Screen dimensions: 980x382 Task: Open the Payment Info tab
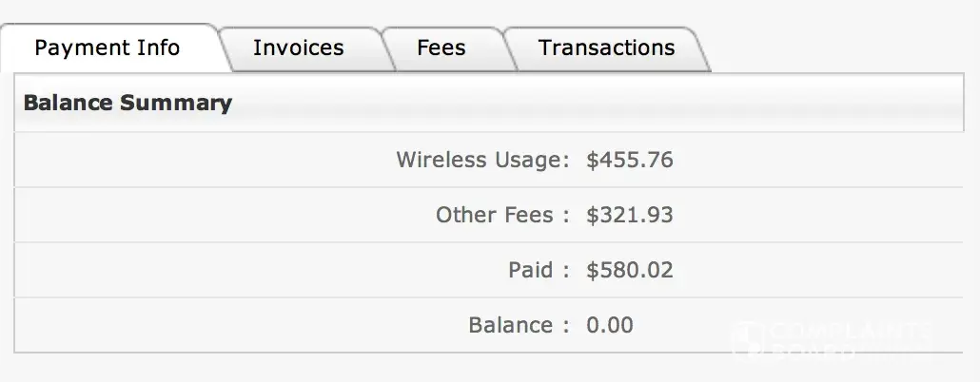pyautogui.click(x=108, y=48)
